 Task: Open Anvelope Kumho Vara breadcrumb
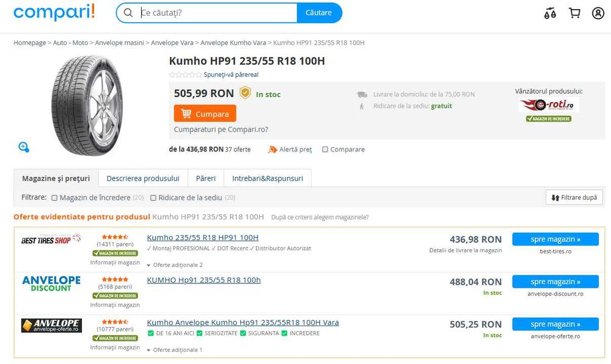click(x=233, y=42)
